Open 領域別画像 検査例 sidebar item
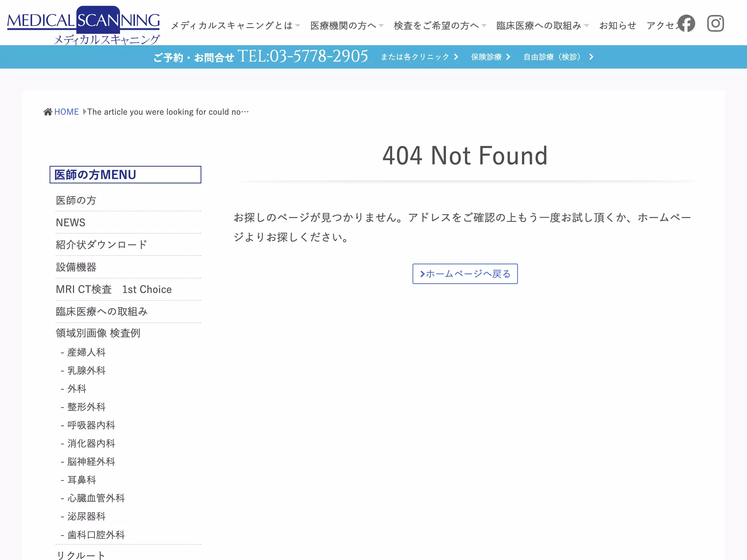 pos(98,333)
